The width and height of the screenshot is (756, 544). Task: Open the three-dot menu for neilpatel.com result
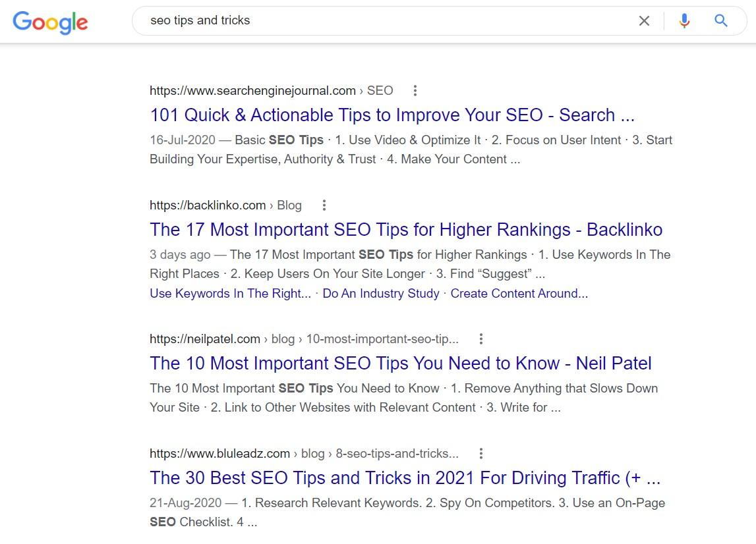click(x=480, y=339)
